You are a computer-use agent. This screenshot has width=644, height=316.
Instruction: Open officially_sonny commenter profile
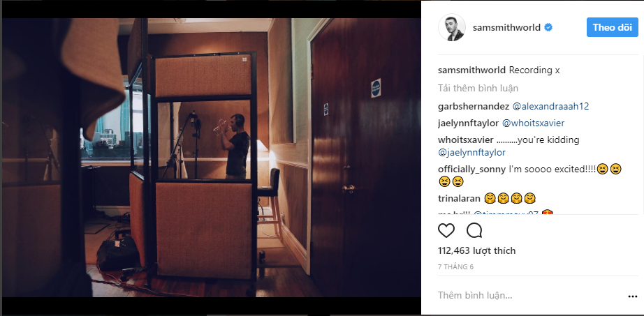click(472, 169)
